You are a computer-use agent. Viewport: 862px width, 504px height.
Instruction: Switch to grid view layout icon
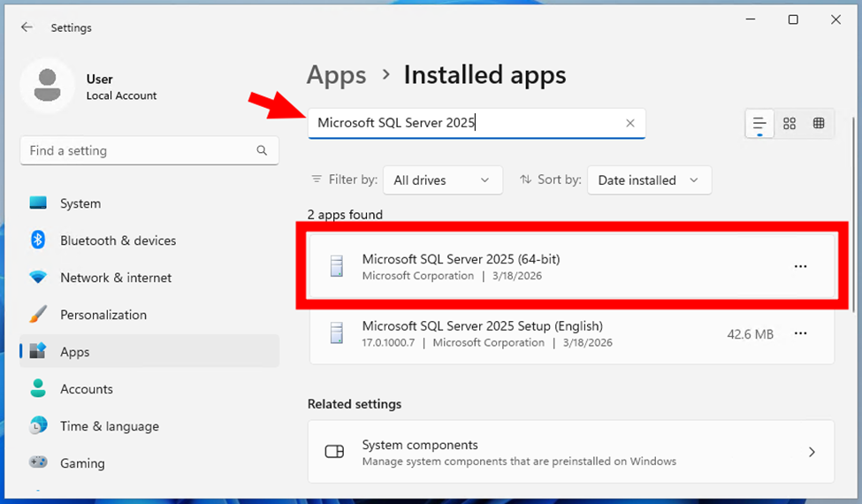click(790, 124)
